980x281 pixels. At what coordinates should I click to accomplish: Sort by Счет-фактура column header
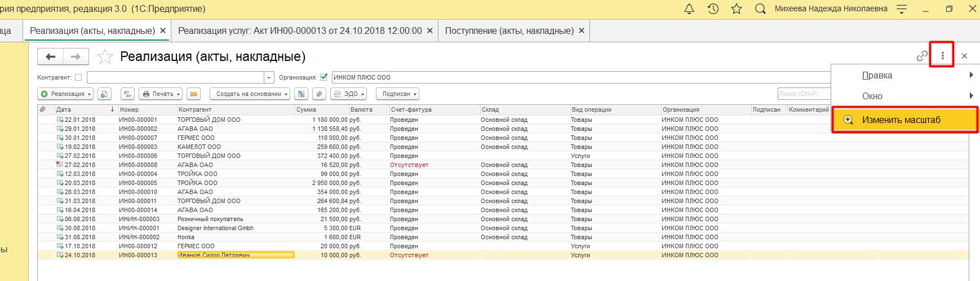coord(434,109)
